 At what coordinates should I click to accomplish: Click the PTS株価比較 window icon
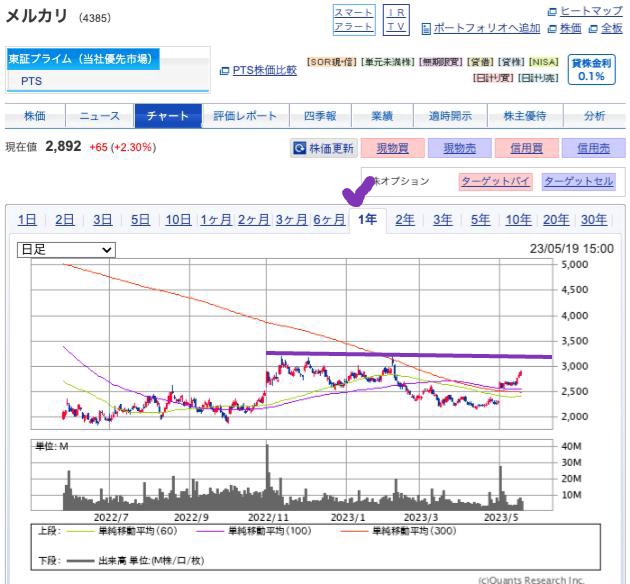pos(225,71)
